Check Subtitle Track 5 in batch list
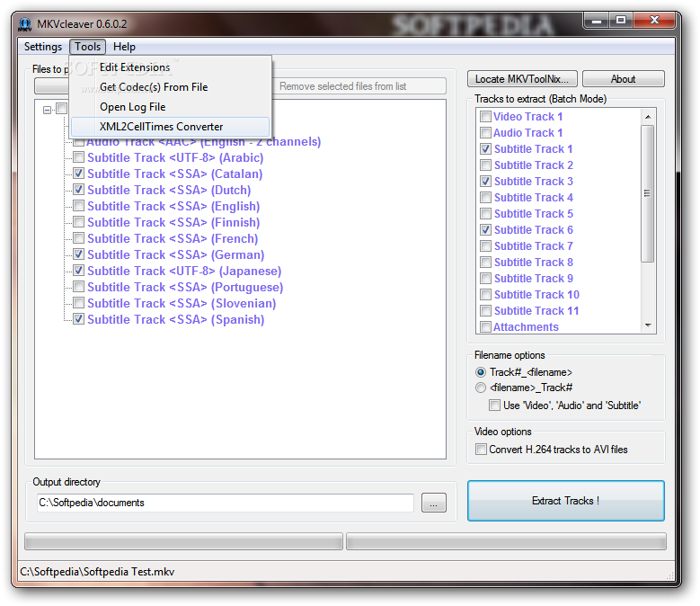The image size is (700, 606). point(486,213)
